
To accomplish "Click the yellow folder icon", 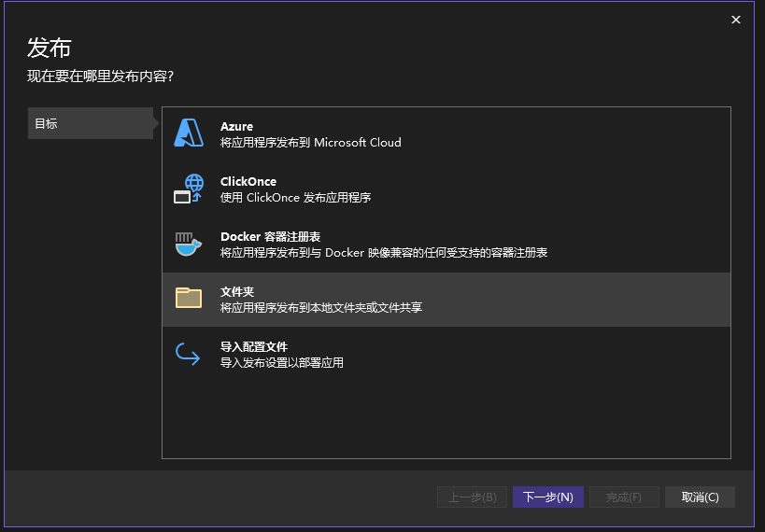I will pyautogui.click(x=189, y=298).
